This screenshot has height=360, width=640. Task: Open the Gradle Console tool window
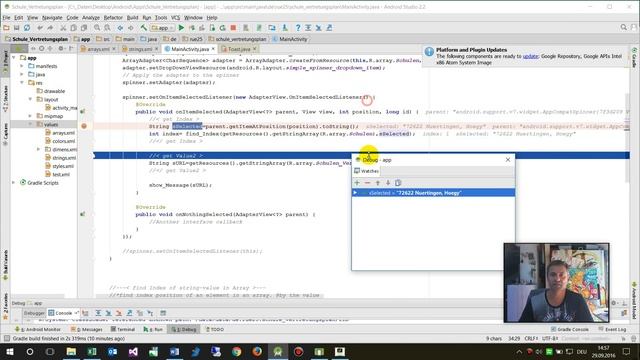569,329
